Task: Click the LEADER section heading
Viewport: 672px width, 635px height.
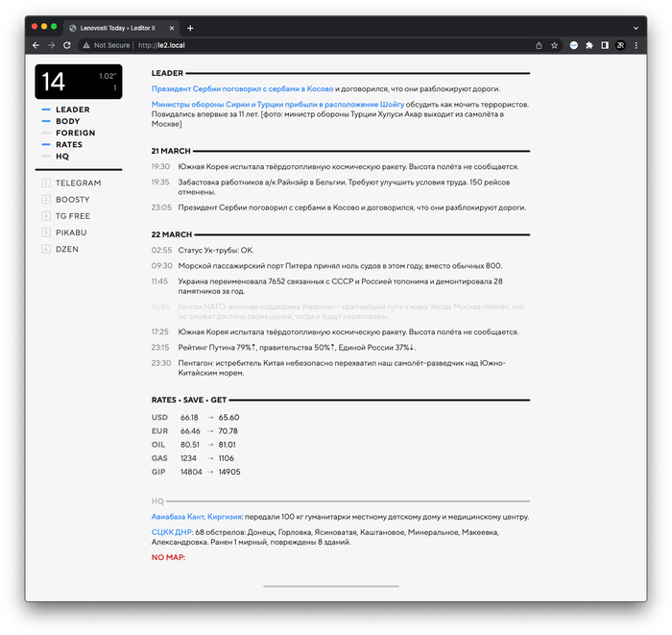Action: point(167,73)
